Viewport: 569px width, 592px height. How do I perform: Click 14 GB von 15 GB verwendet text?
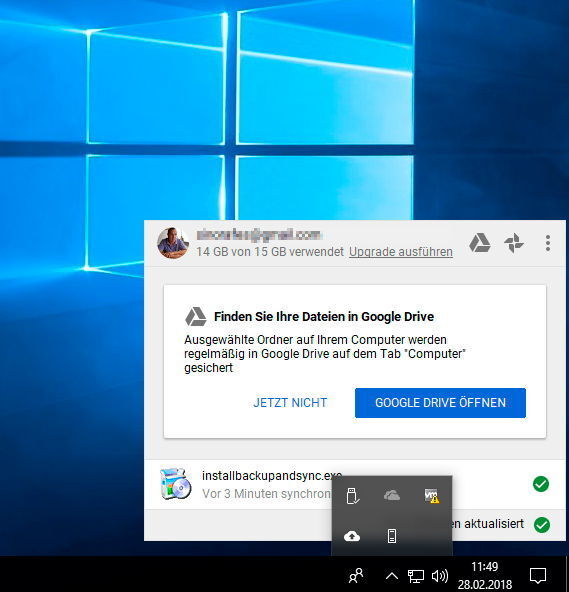pos(270,251)
